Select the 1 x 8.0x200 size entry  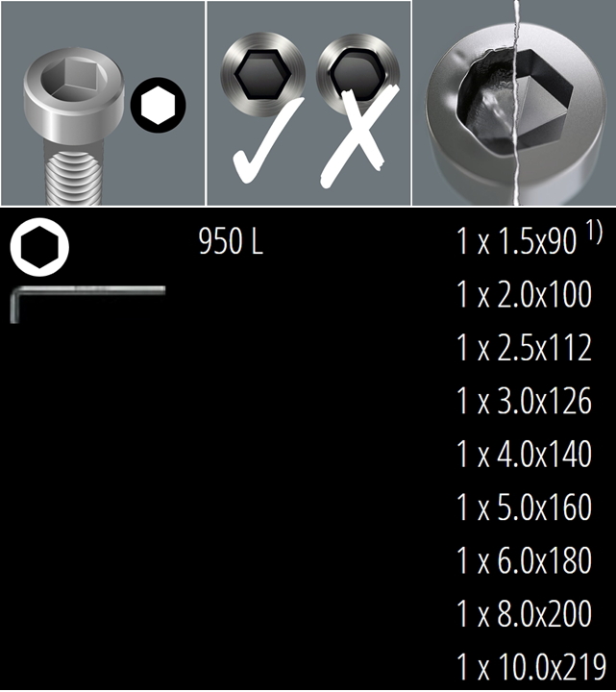click(x=524, y=613)
